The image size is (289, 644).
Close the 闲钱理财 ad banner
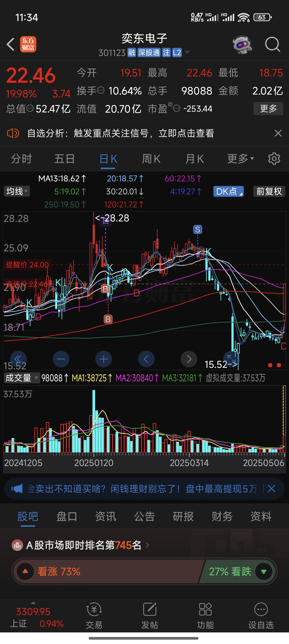(x=271, y=488)
